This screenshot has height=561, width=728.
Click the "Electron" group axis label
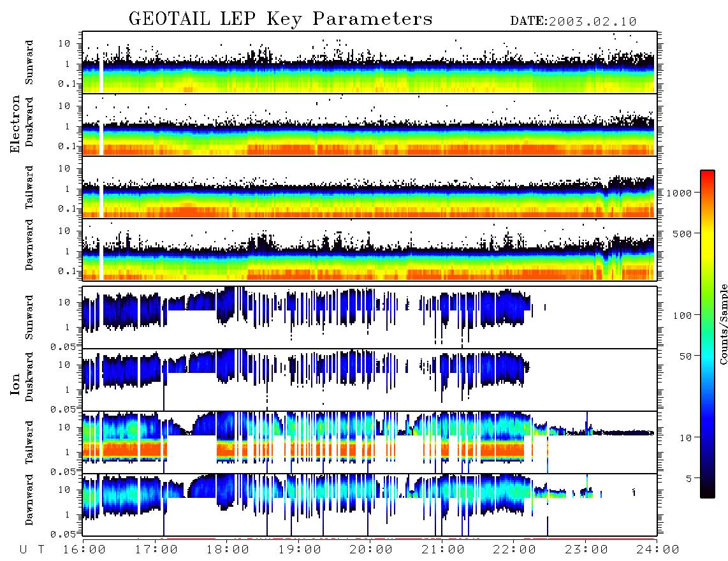coord(15,124)
